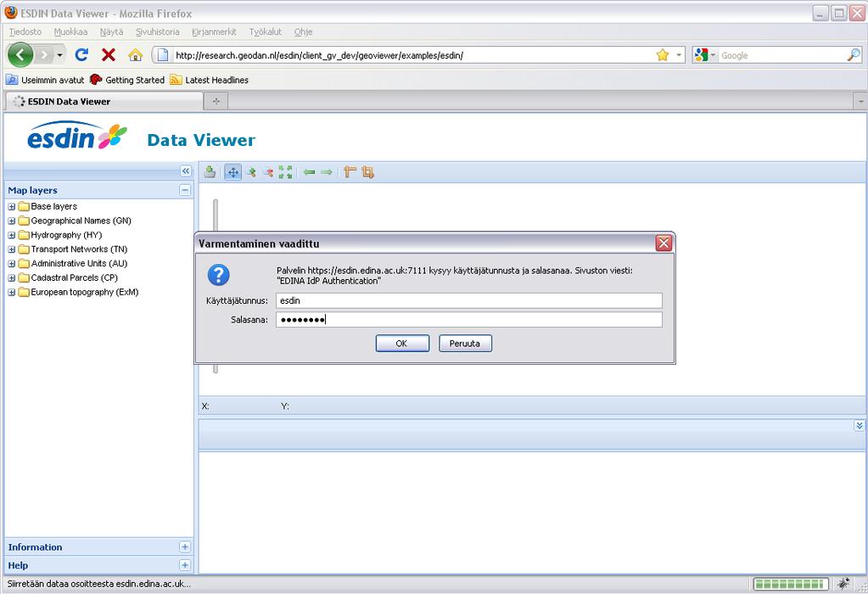868x594 pixels.
Task: Go to previous map view
Action: (310, 172)
